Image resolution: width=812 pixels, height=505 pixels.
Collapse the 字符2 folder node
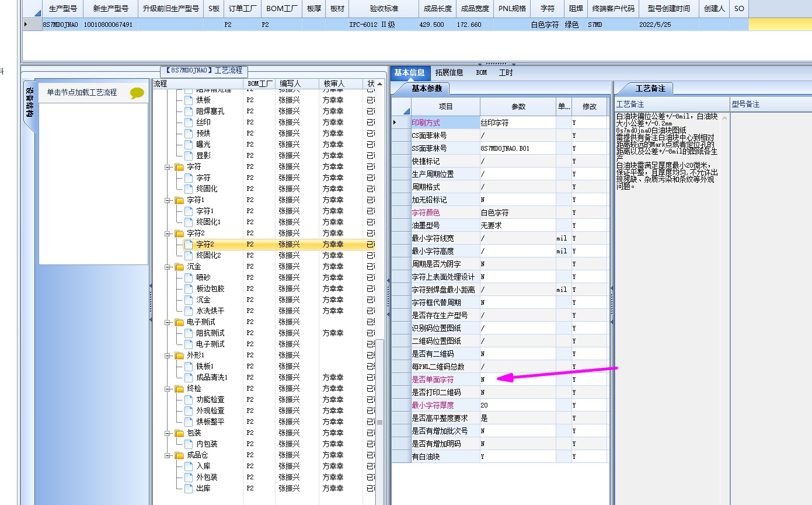(x=168, y=234)
